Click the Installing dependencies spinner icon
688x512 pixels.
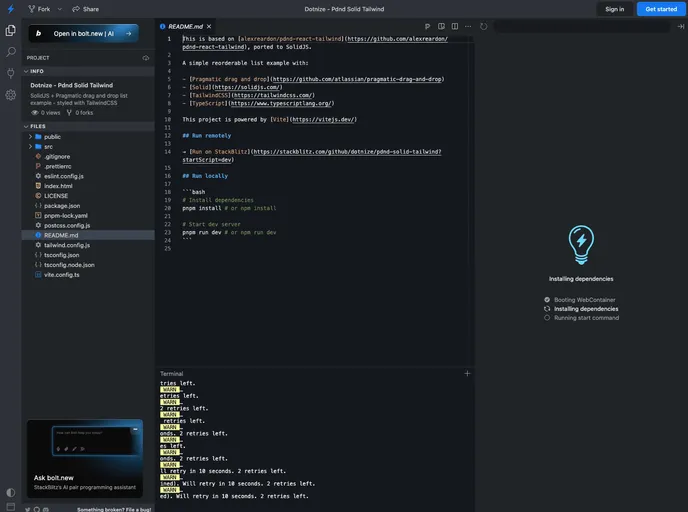(547, 309)
